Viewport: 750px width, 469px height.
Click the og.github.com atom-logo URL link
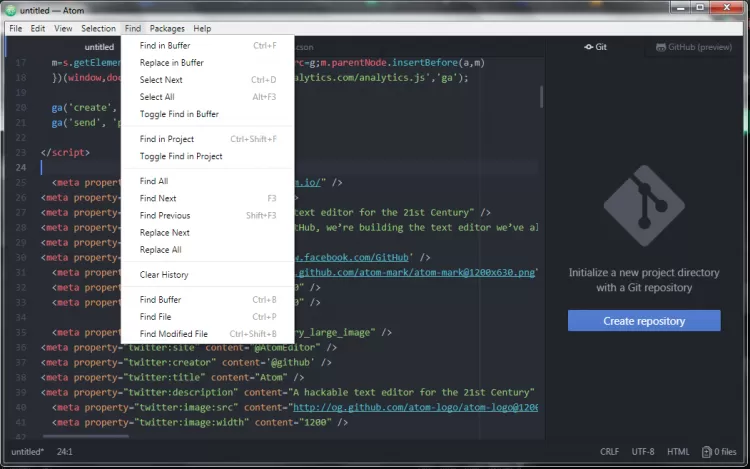(415, 407)
